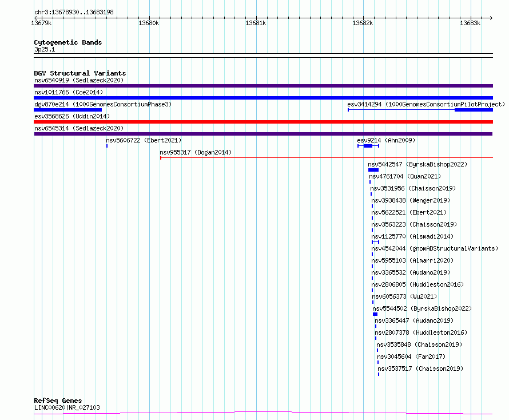Viewport: 509px width, 420px height.
Task: Open dgv870e214 (1000GenomesConsortiumPhase3) label
Action: [x=103, y=104]
